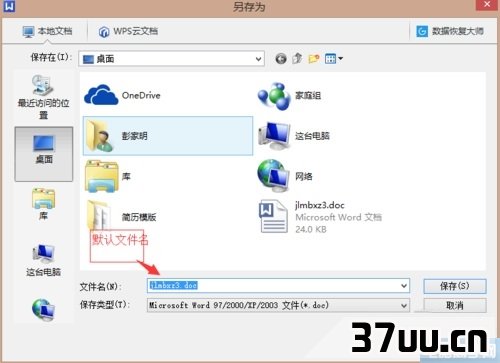Open 最近访问的位置 in sidebar
500x363 pixels.
click(43, 97)
